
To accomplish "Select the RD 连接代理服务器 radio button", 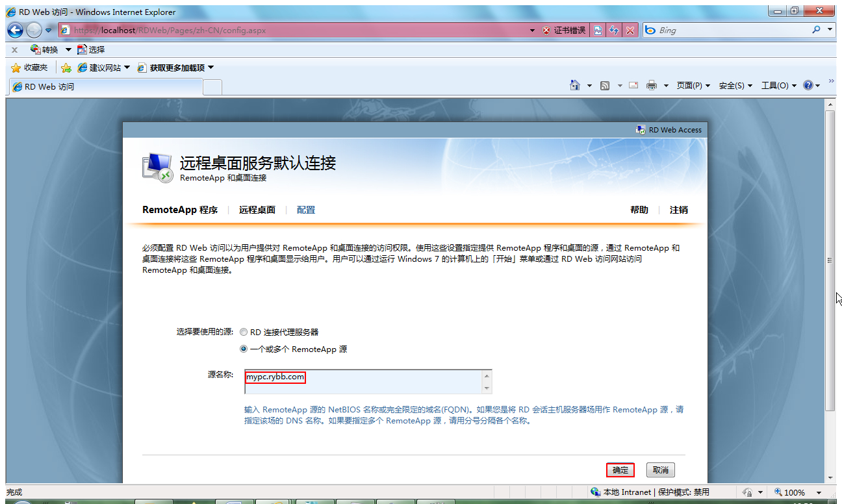I will pyautogui.click(x=244, y=332).
